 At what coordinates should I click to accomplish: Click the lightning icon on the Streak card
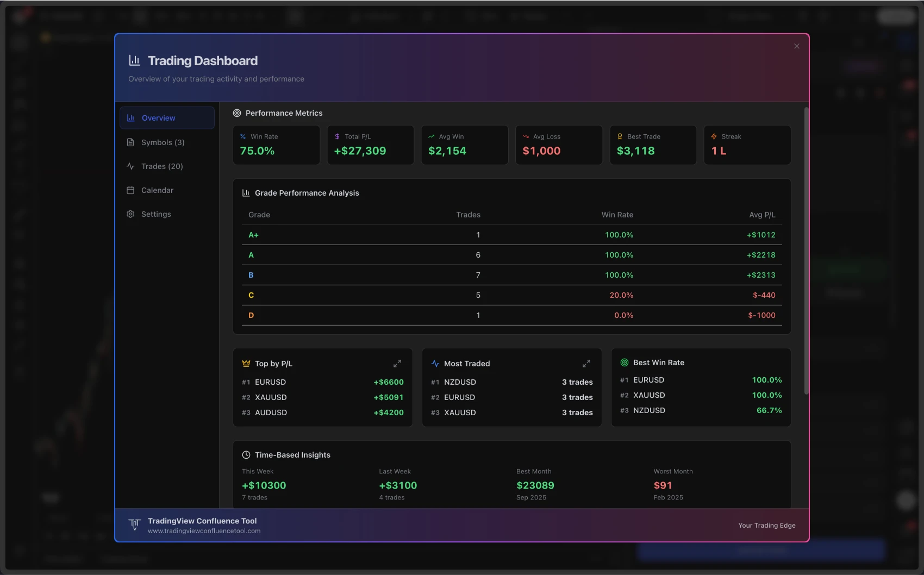click(714, 136)
